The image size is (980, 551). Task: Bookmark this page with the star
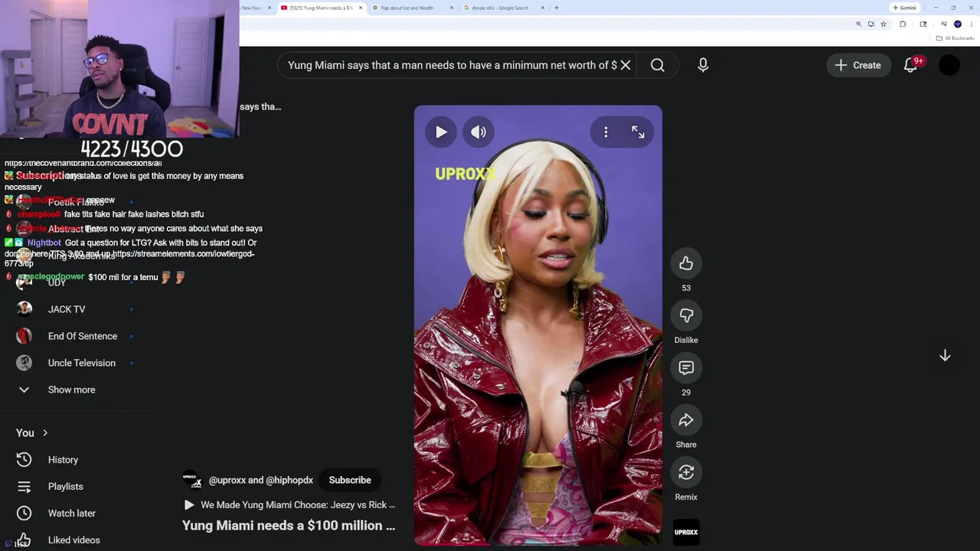(884, 24)
